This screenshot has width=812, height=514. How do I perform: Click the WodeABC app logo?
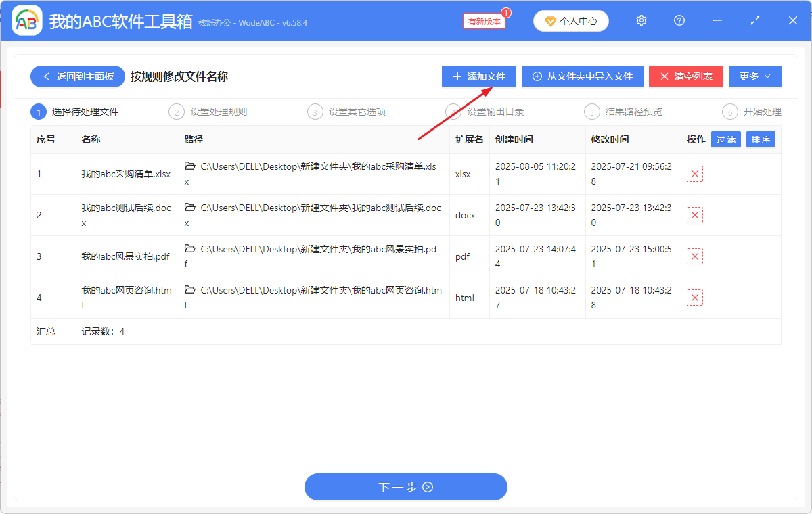pyautogui.click(x=27, y=20)
